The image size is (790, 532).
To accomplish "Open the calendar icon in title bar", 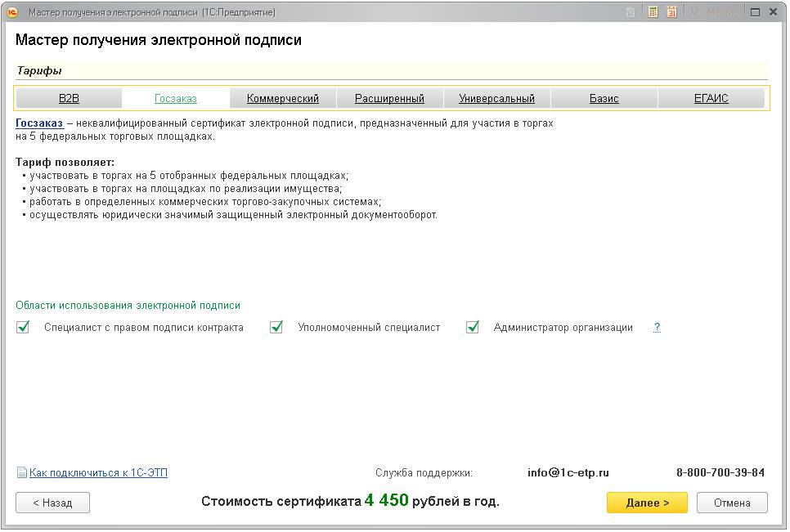I will coord(671,12).
